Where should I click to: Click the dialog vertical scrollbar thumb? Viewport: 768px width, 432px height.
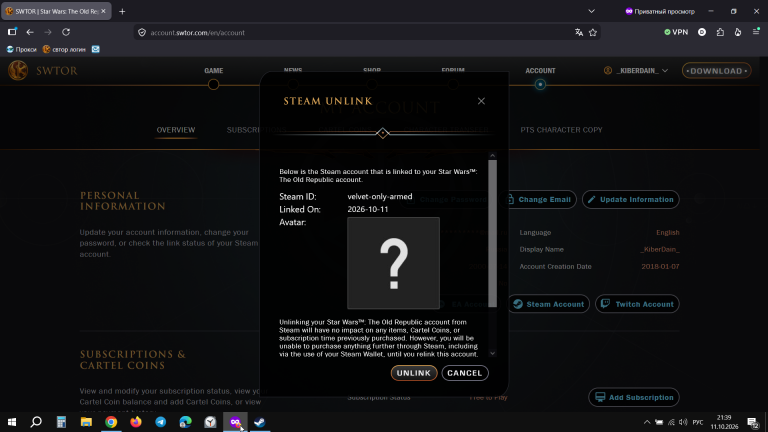coord(492,233)
